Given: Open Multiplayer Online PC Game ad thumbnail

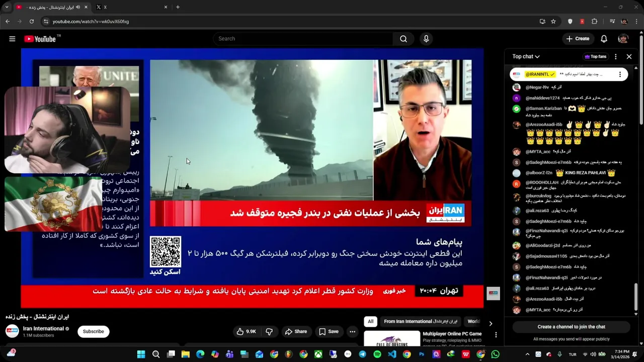Looking at the screenshot, I should click(x=392, y=338).
